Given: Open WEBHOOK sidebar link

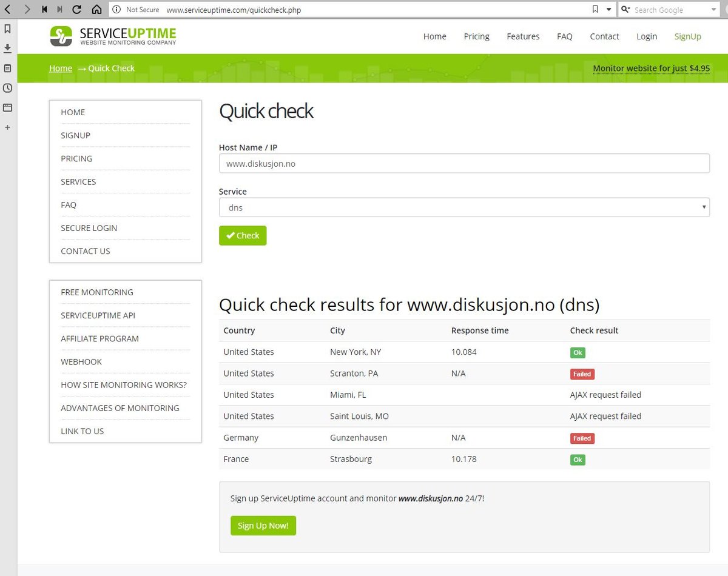Looking at the screenshot, I should (81, 361).
